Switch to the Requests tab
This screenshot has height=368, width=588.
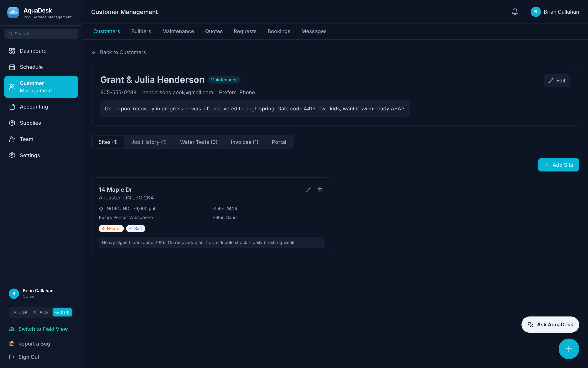click(245, 31)
